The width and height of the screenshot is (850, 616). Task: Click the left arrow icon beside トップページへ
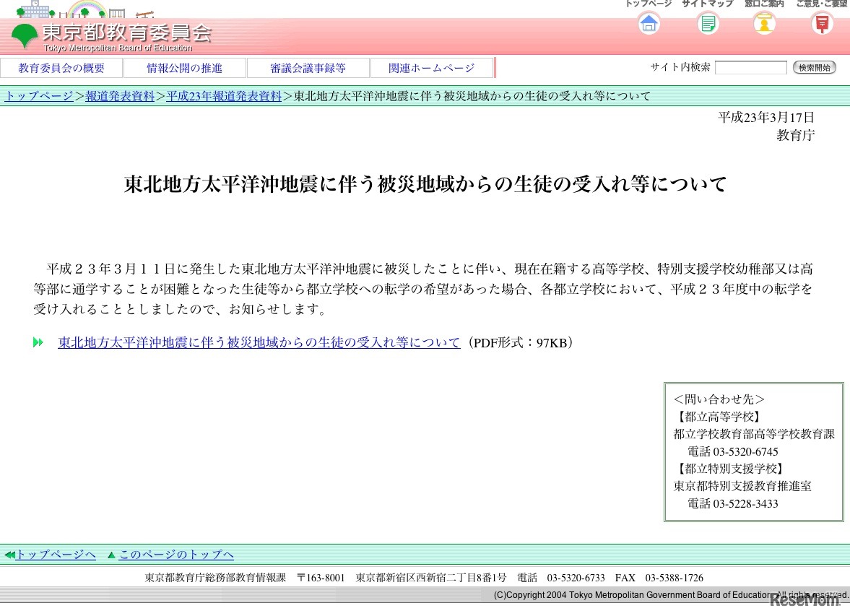[x=9, y=555]
